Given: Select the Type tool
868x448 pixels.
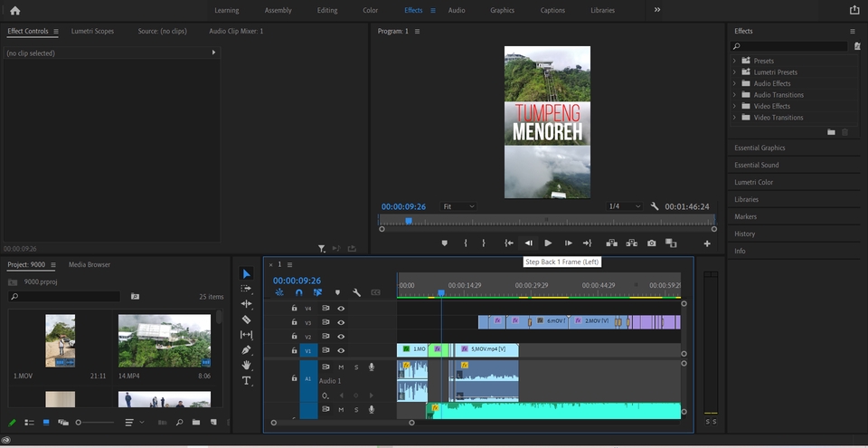Looking at the screenshot, I should point(246,380).
